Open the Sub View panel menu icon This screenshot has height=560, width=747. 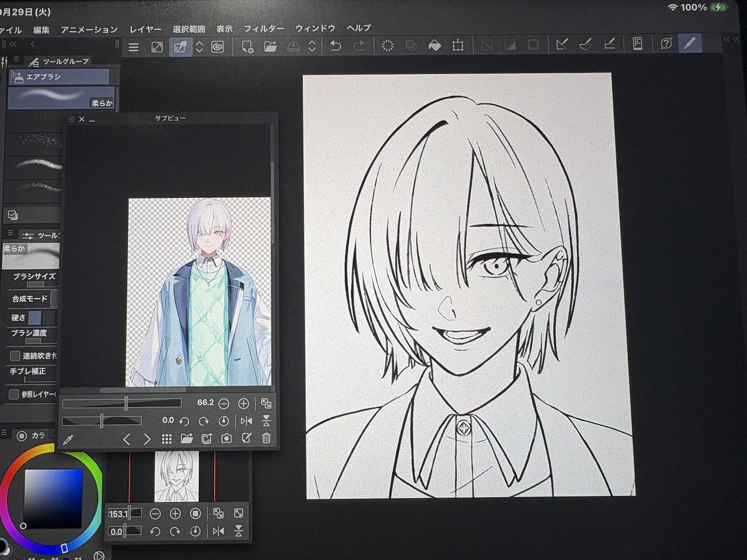[x=70, y=118]
